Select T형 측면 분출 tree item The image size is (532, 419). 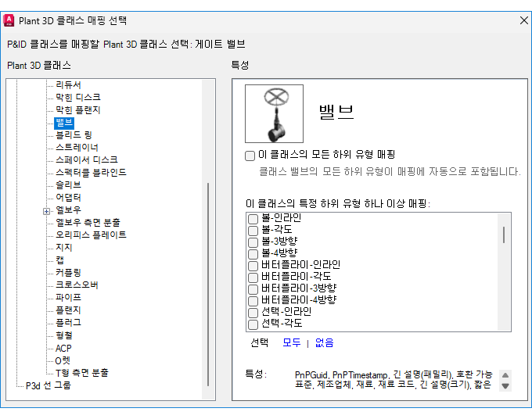tap(82, 373)
